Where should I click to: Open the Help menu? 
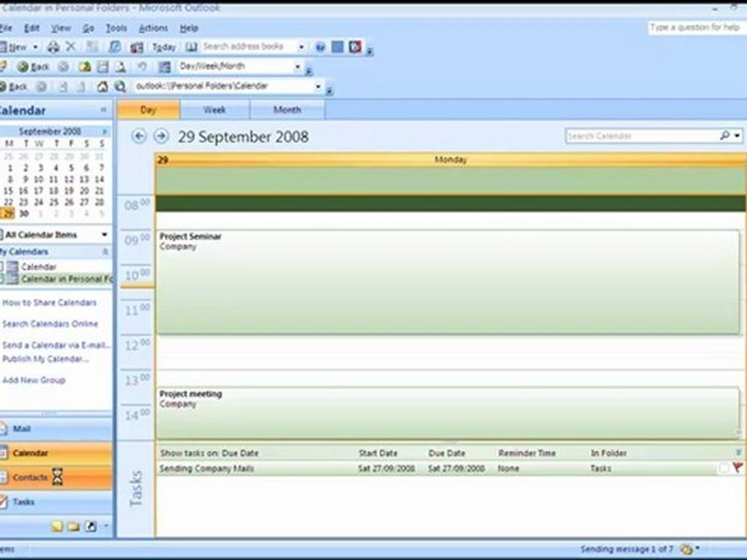pos(188,28)
